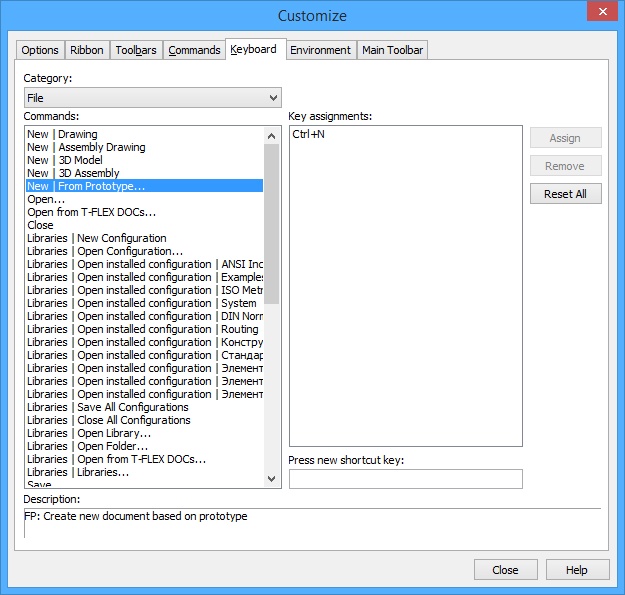Image resolution: width=625 pixels, height=595 pixels.
Task: Open the Environment tab
Action: (x=320, y=50)
